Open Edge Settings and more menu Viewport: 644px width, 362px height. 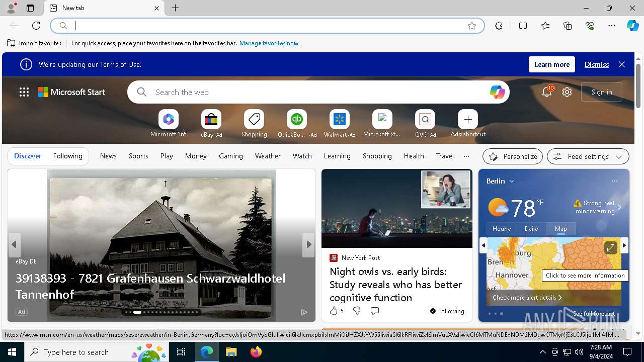click(x=612, y=26)
